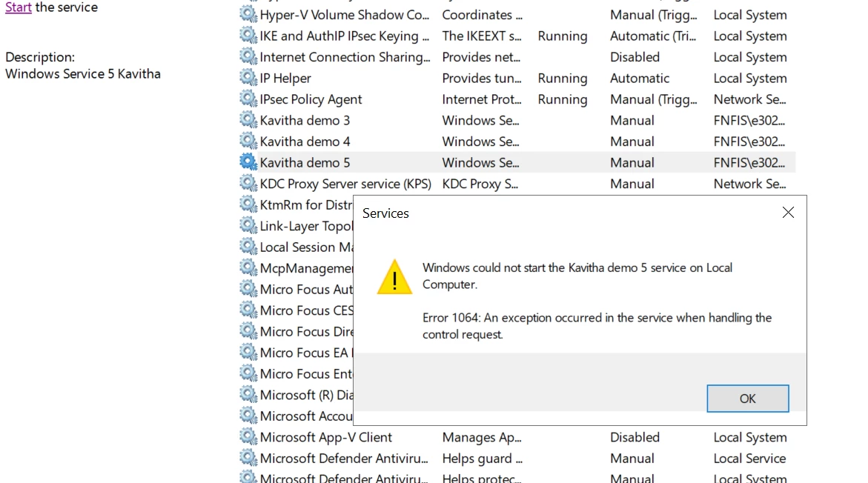The width and height of the screenshot is (868, 483).
Task: Click Manual startup type for Kavitha demo 5
Action: (632, 163)
